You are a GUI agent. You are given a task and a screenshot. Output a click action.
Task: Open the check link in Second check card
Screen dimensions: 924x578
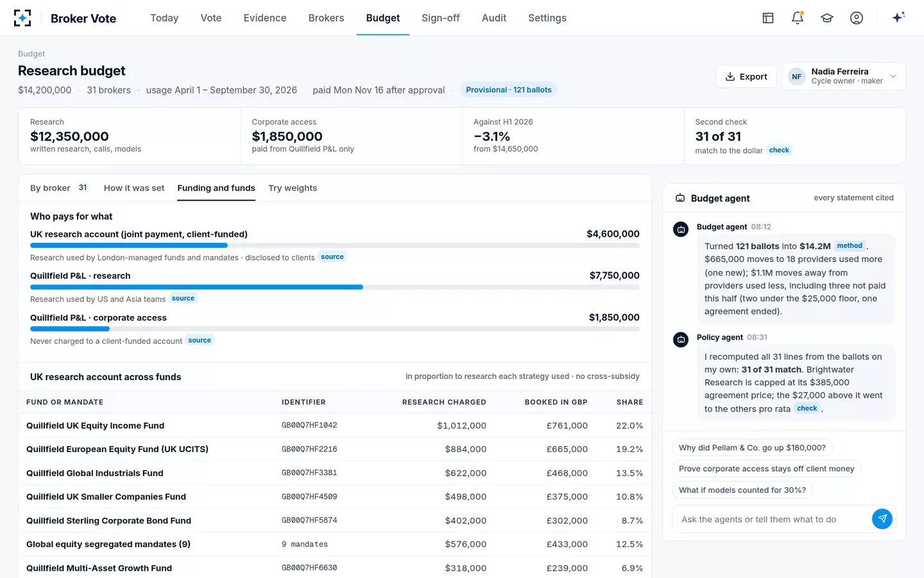tap(779, 150)
